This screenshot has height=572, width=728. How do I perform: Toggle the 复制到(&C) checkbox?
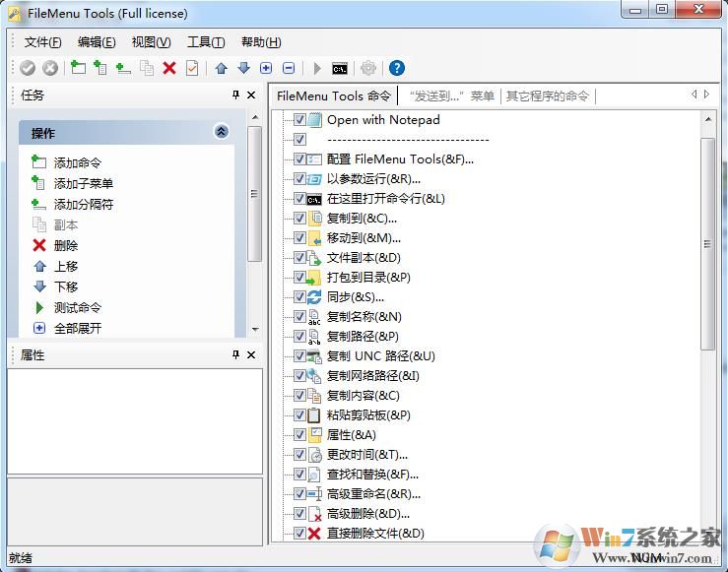tap(299, 218)
